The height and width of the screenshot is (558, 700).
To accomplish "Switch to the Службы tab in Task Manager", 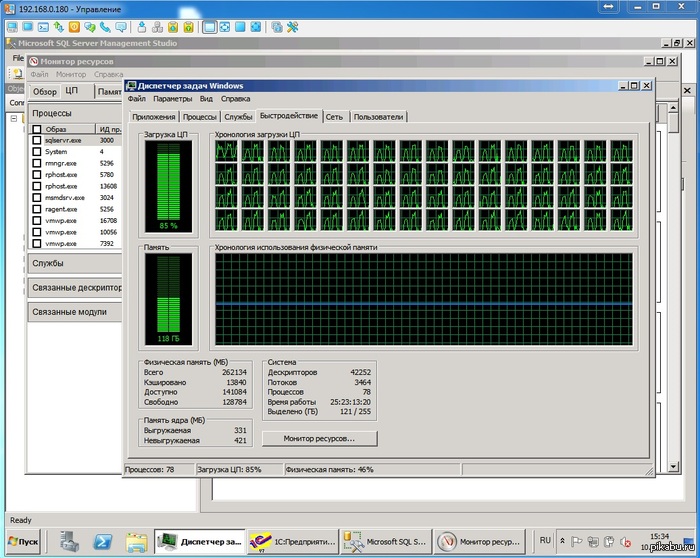I will [238, 117].
